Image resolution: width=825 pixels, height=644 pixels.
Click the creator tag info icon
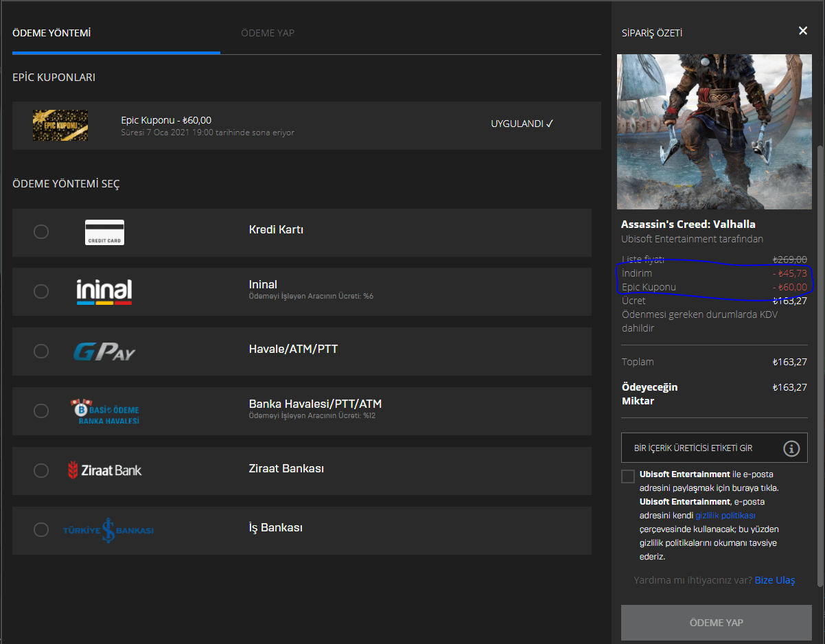coord(791,448)
